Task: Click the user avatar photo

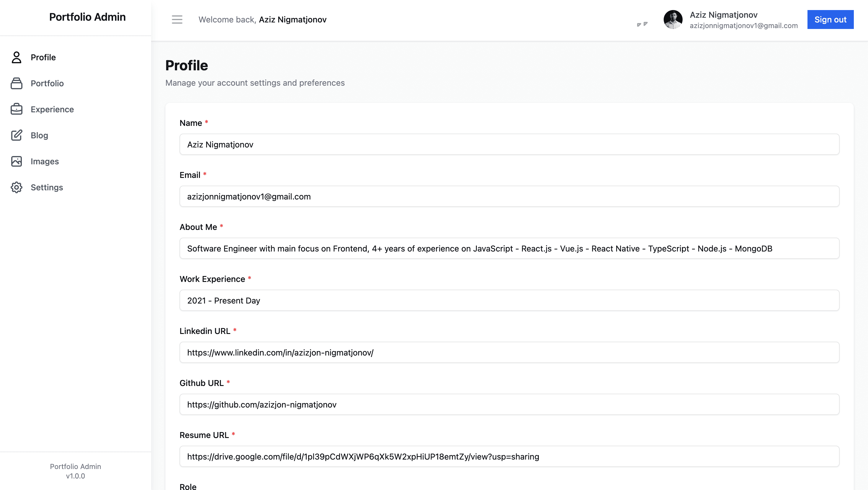Action: [x=673, y=20]
